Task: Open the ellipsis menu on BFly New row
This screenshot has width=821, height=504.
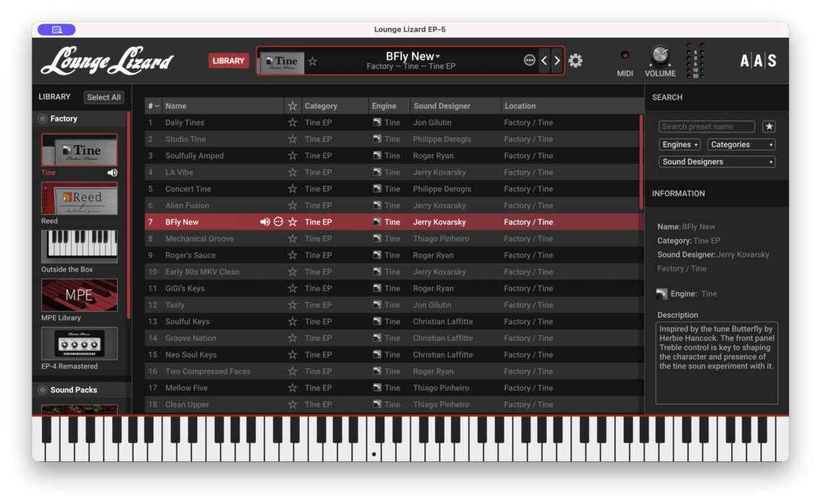Action: tap(278, 222)
